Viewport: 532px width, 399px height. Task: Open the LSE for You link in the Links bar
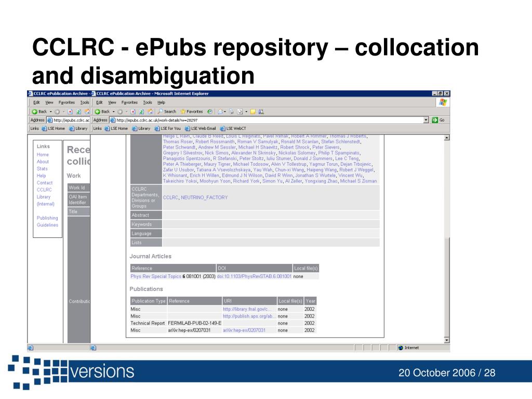pos(168,129)
